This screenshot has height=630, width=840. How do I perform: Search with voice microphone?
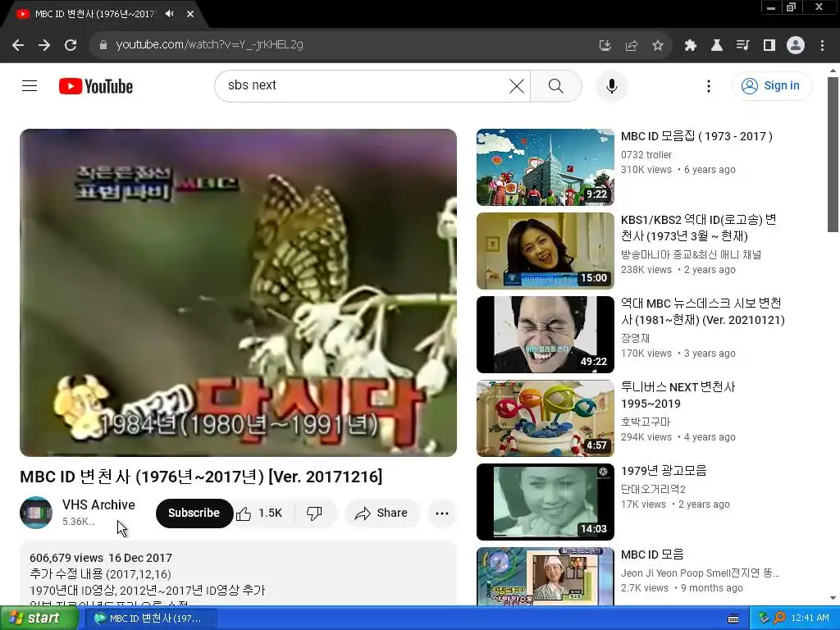click(611, 85)
